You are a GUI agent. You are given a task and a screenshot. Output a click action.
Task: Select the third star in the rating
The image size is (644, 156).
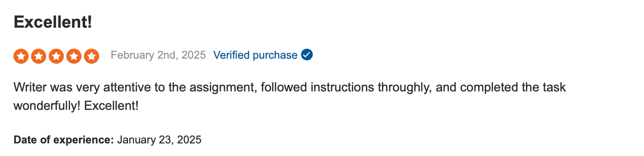click(56, 56)
